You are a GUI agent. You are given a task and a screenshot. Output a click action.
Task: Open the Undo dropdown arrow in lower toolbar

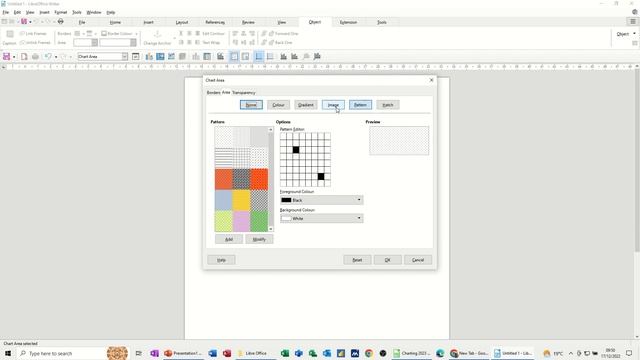(56, 57)
